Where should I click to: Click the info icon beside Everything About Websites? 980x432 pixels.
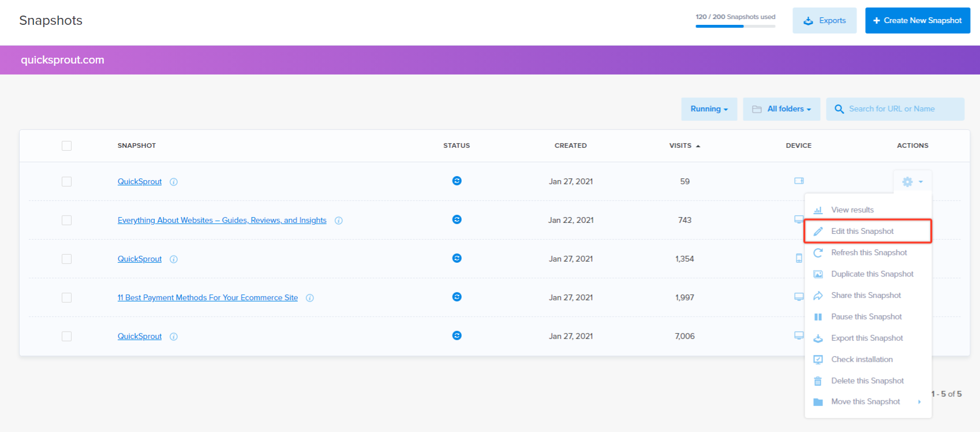[x=339, y=221]
